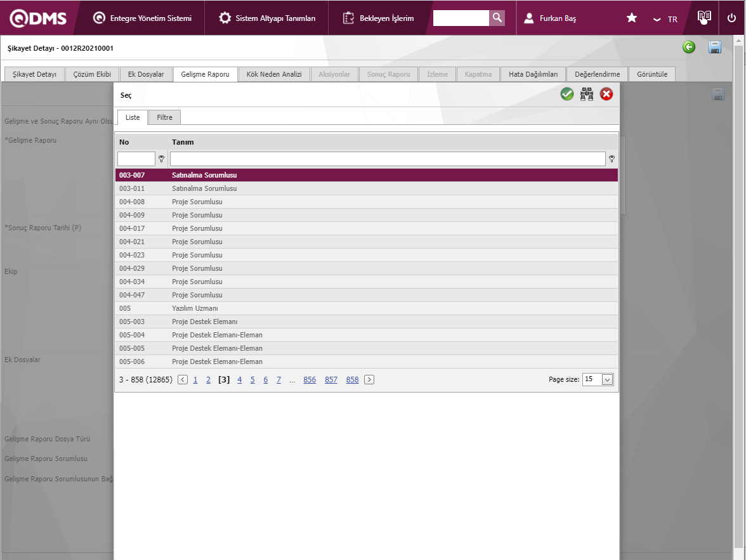The height and width of the screenshot is (560, 746).
Task: Confirm selection with green checkmark
Action: pos(566,94)
